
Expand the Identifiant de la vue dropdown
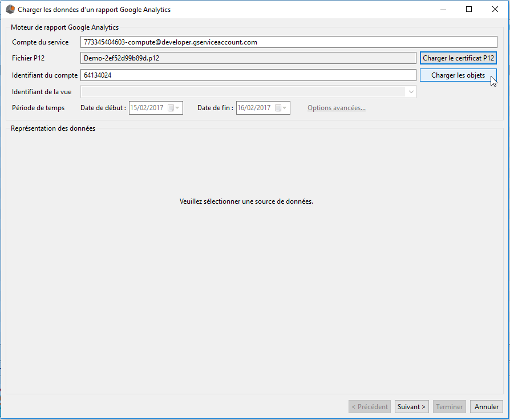(411, 92)
